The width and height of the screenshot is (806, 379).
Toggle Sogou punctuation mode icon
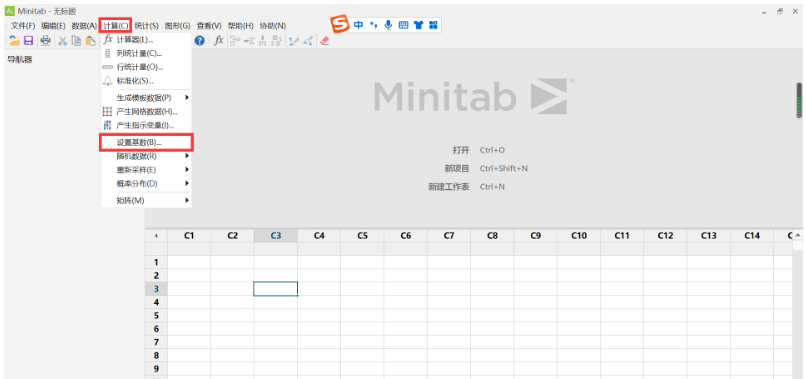pyautogui.click(x=374, y=25)
